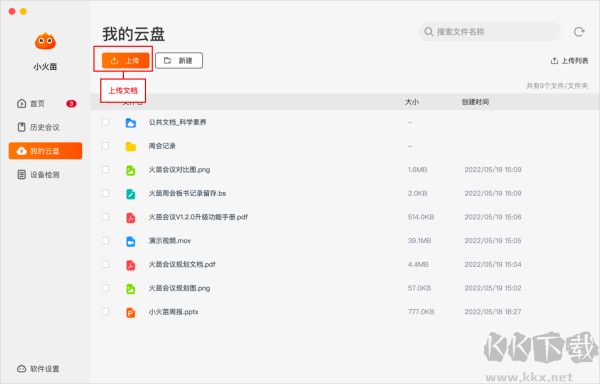
Task: Click the date 2022/05/19 15:02
Action: pos(493,288)
